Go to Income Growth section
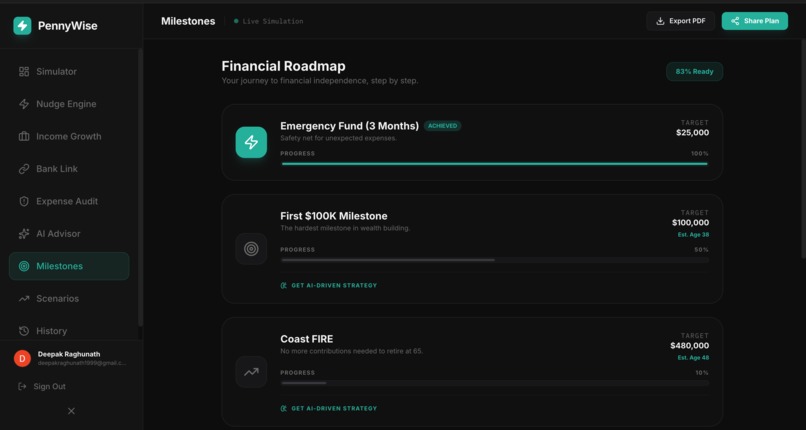The height and width of the screenshot is (430, 806). pyautogui.click(x=69, y=136)
